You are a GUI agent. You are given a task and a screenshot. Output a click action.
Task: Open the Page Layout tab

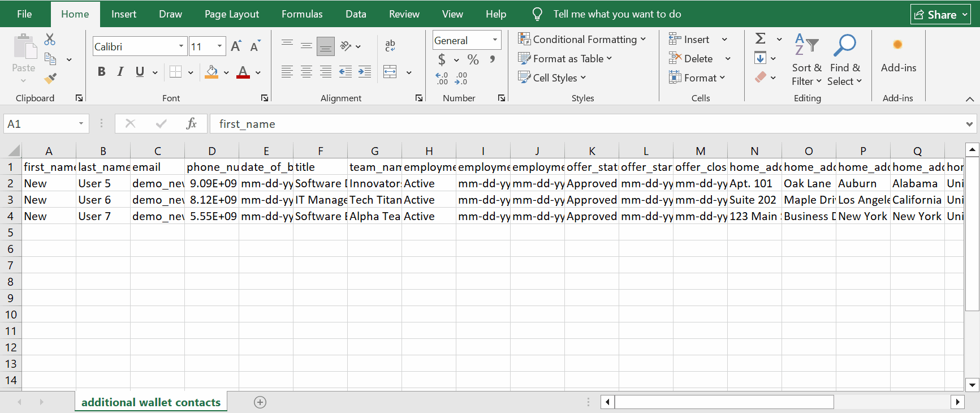[x=231, y=14]
